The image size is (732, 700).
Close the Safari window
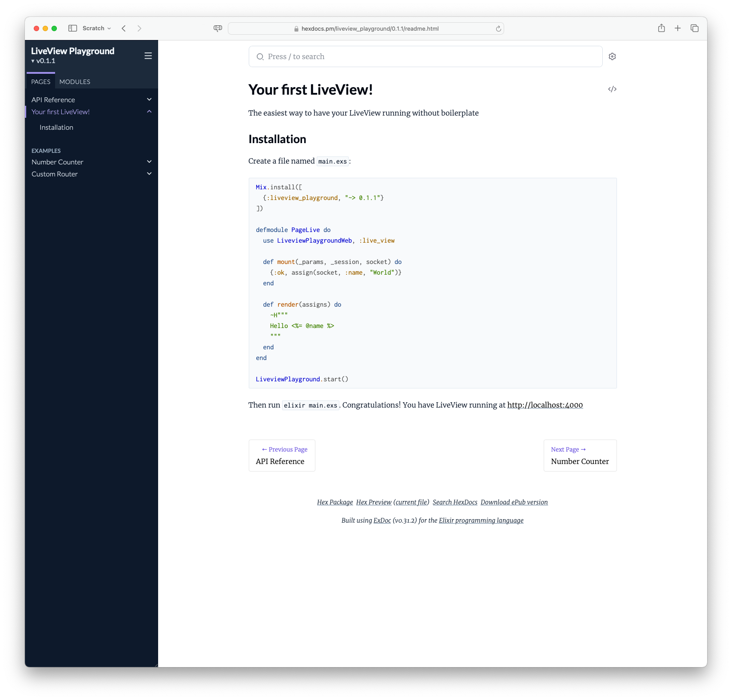36,28
